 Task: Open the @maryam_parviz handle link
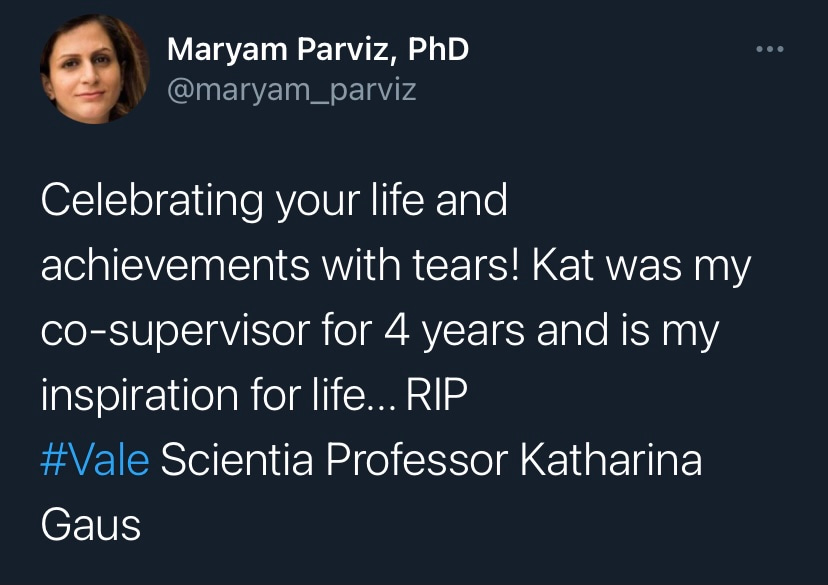[290, 90]
